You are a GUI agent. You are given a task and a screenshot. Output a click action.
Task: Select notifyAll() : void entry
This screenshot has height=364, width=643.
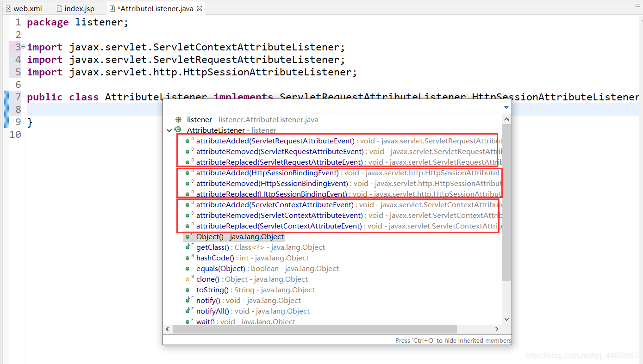(253, 311)
